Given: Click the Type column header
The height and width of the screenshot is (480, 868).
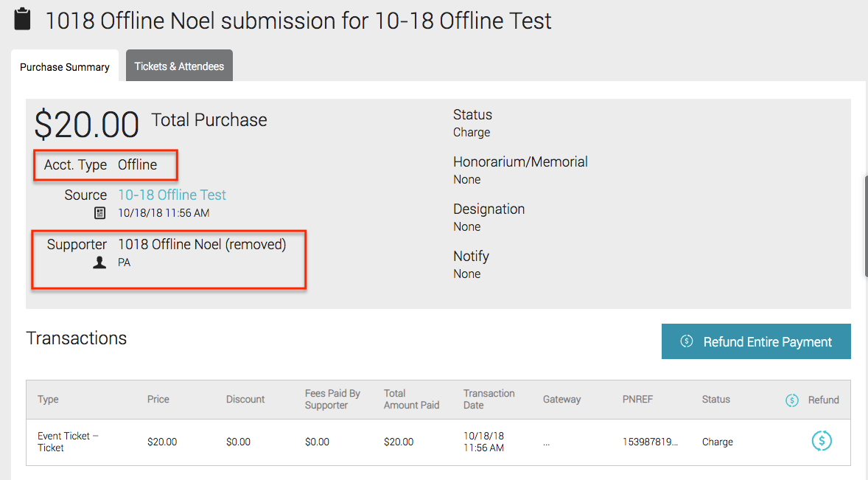Looking at the screenshot, I should coord(48,399).
